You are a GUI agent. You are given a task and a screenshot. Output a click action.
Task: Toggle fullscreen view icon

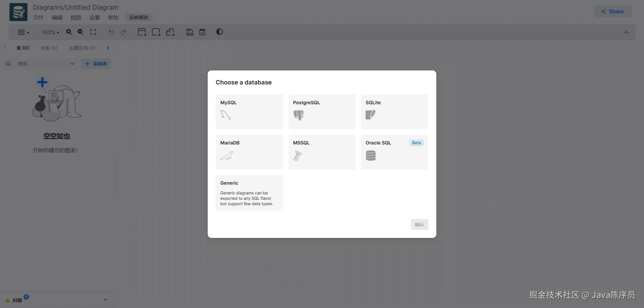point(93,32)
